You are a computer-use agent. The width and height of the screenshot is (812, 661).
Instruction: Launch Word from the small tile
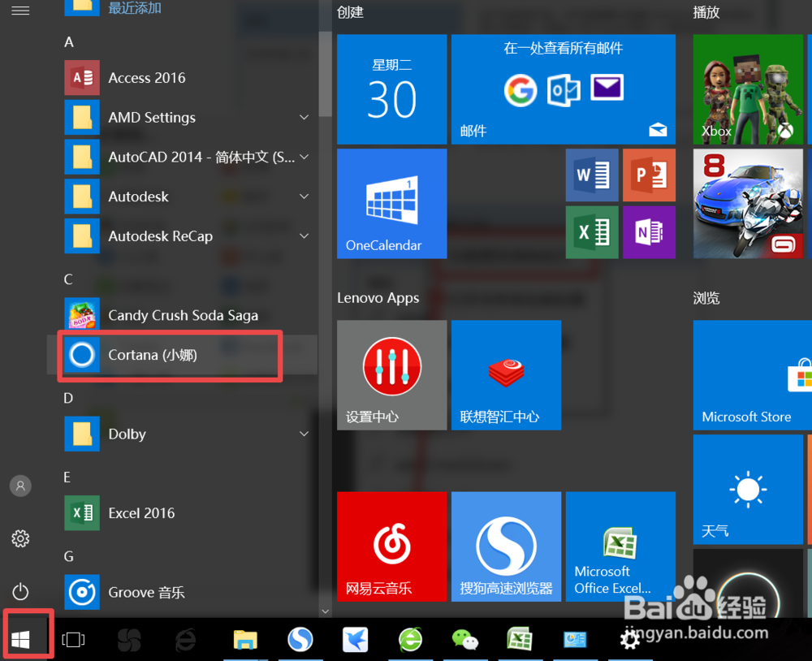pos(592,175)
